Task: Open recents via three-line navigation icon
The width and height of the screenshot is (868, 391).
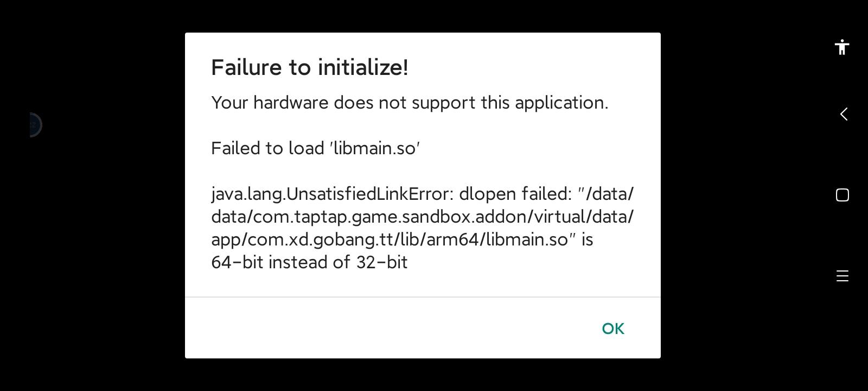Action: tap(842, 276)
